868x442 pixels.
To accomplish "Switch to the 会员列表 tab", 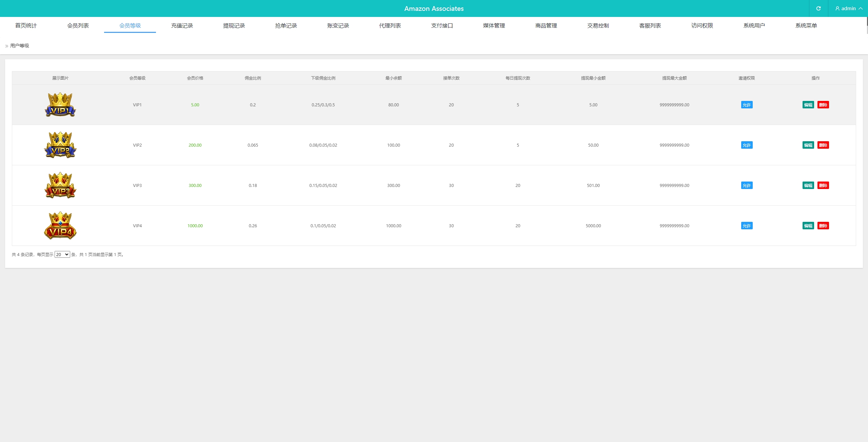I will point(78,26).
